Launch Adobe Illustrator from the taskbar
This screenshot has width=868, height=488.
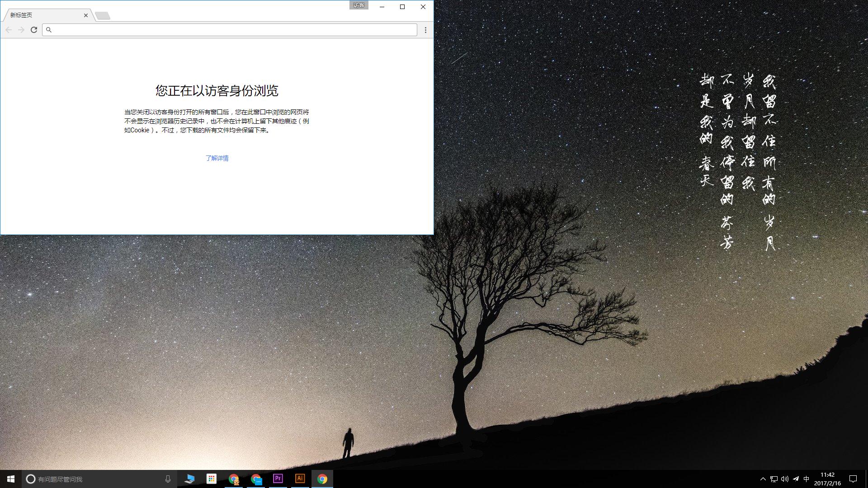point(300,479)
